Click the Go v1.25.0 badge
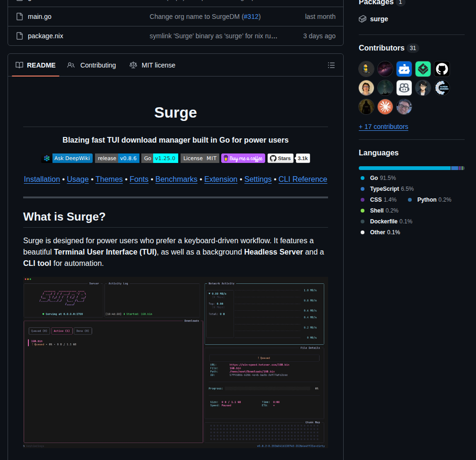The width and height of the screenshot is (476, 460). (x=160, y=158)
